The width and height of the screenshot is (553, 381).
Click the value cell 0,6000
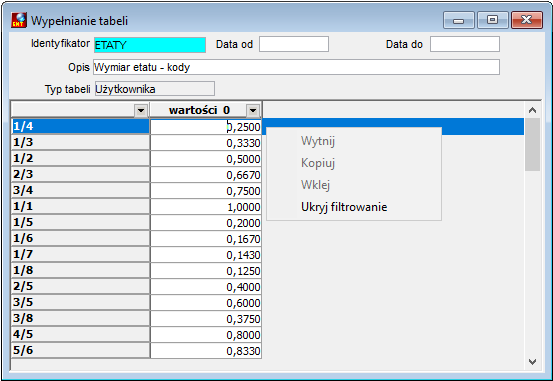point(206,302)
